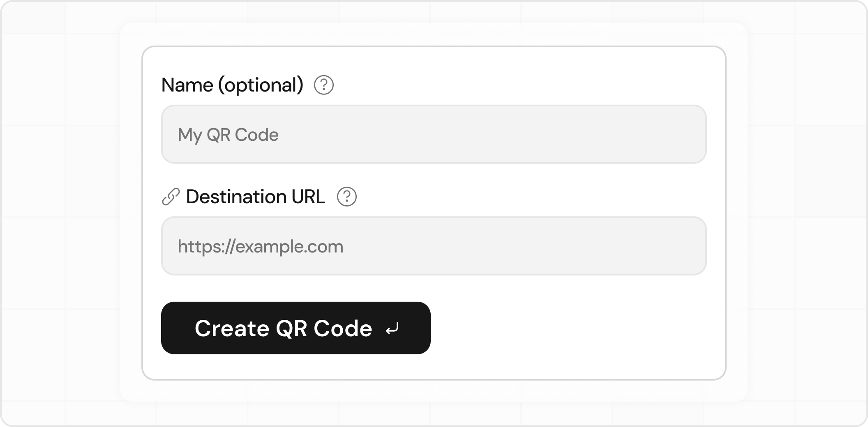Click the word "Destination" above the second field
Screen dimensions: 868x427
[x=236, y=197]
